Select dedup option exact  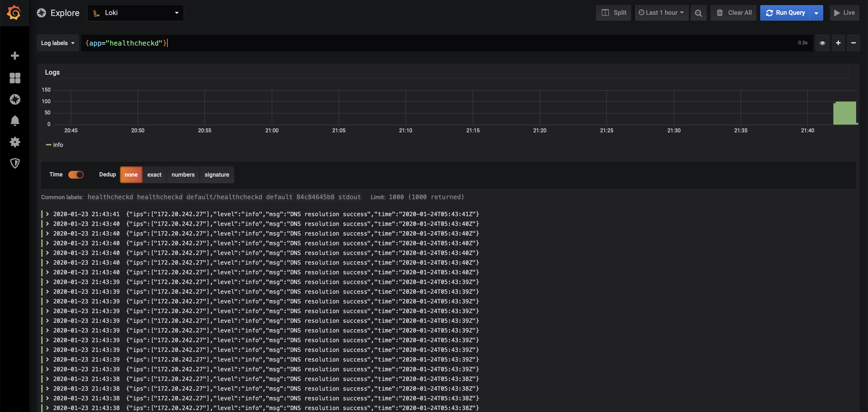pos(154,175)
